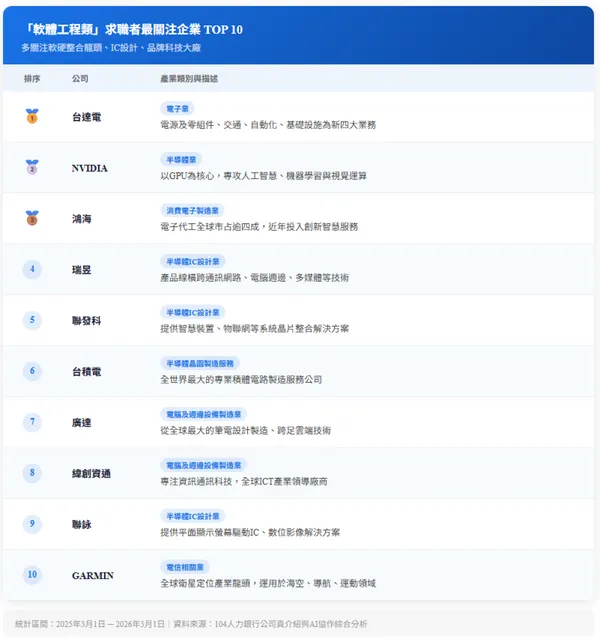Viewport: 600px width, 639px height.
Task: Click the 半導體晶圓製造服務 tag for 台積電
Action: pos(200,364)
